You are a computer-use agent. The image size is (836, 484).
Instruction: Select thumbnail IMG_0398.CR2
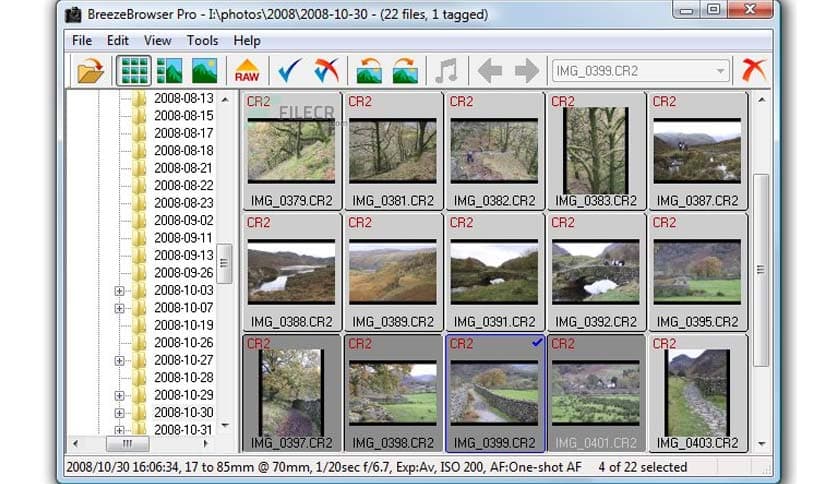[392, 393]
